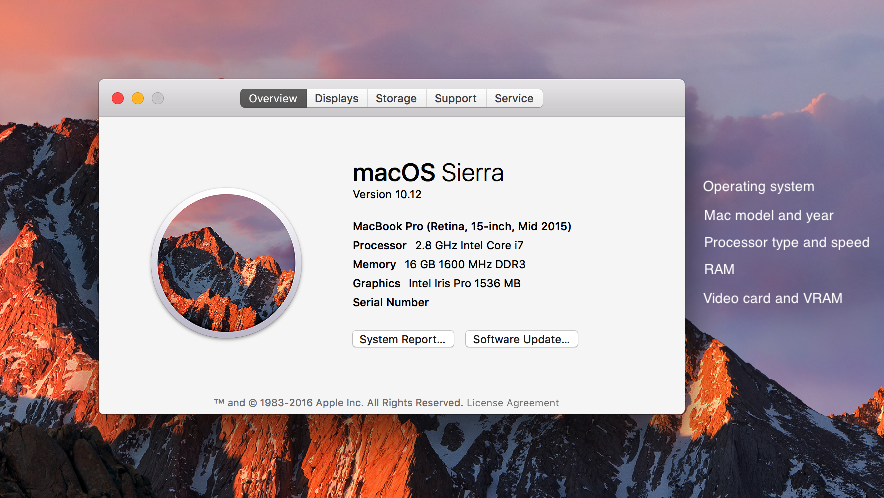Screen dimensions: 884x498
Task: Click the 'Operating system' annotation text
Action: 758,187
